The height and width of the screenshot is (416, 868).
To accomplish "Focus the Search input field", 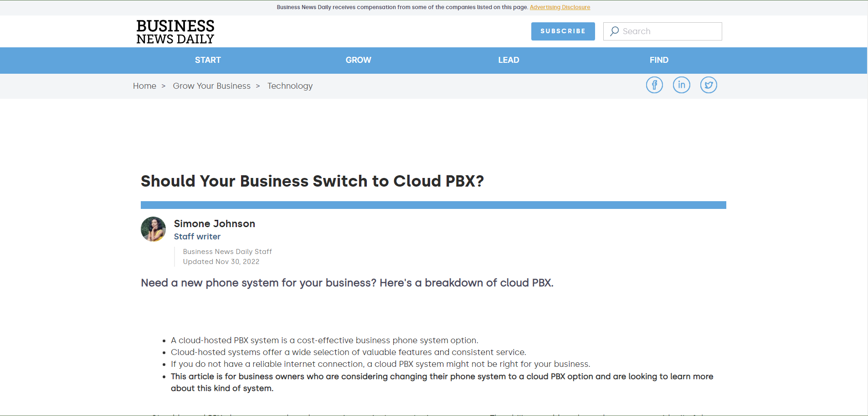I will click(x=663, y=31).
